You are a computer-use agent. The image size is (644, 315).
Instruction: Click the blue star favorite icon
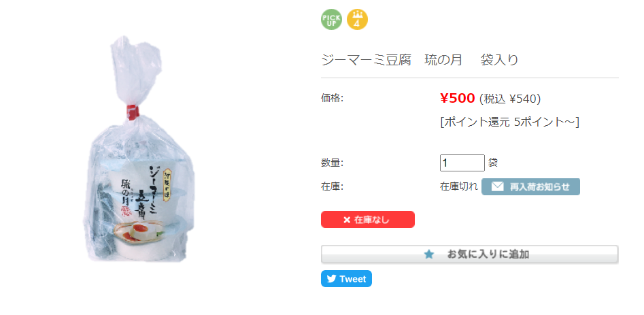(x=429, y=254)
